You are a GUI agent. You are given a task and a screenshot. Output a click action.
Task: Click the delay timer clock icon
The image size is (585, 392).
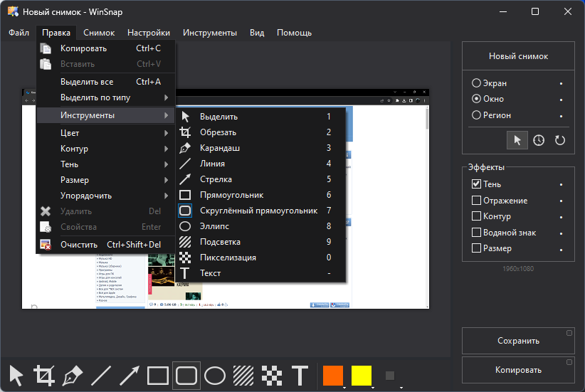point(538,140)
